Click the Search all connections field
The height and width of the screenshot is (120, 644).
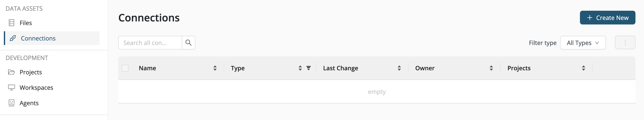pyautogui.click(x=150, y=43)
